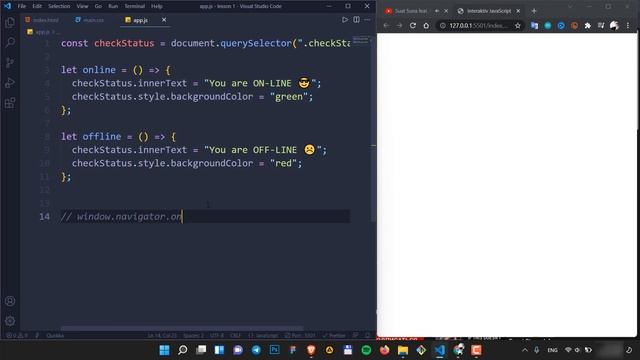Open the browser three-dot menu
Image resolution: width=640 pixels, height=360 pixels.
628,25
